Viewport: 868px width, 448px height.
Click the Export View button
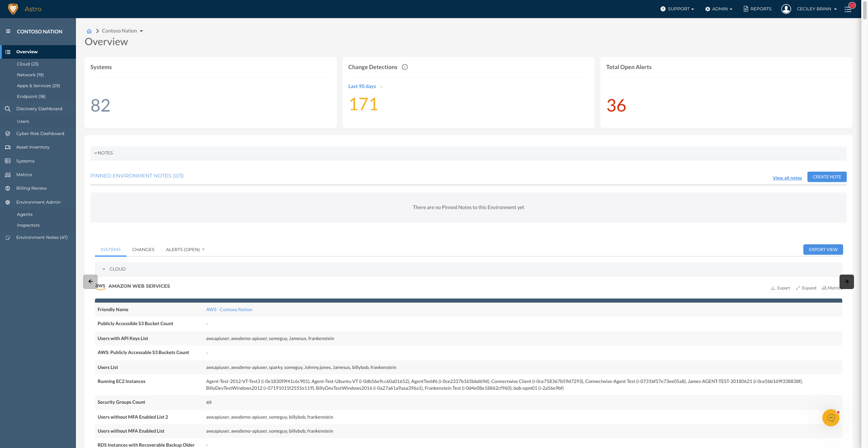823,250
